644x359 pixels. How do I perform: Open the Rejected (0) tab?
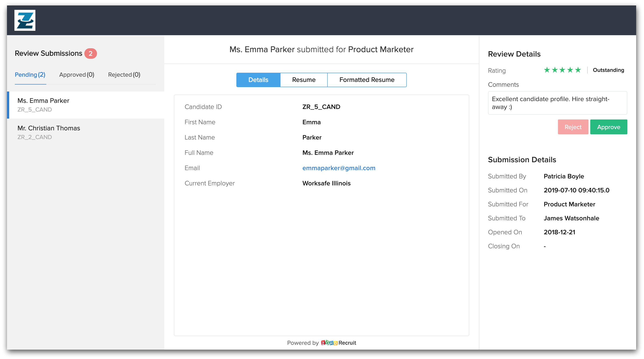(x=124, y=75)
